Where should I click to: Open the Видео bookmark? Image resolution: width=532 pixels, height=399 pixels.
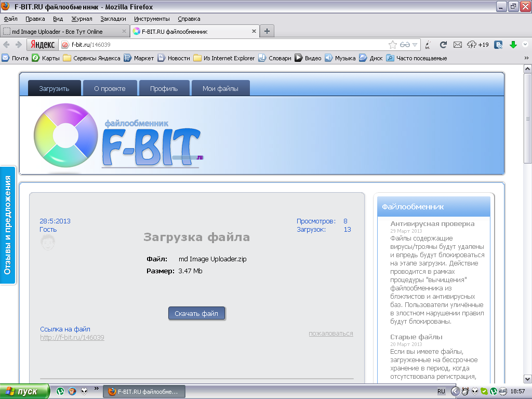point(308,58)
